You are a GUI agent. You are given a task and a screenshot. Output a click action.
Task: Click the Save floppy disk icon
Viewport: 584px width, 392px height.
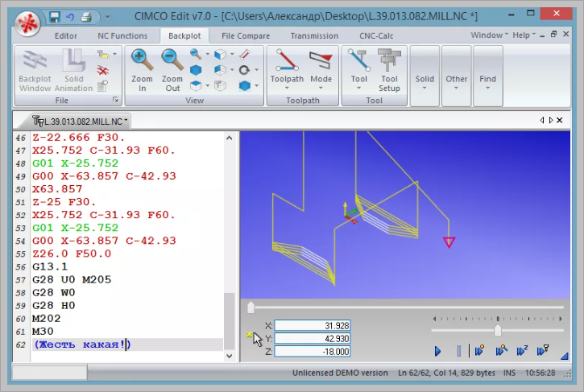click(55, 17)
